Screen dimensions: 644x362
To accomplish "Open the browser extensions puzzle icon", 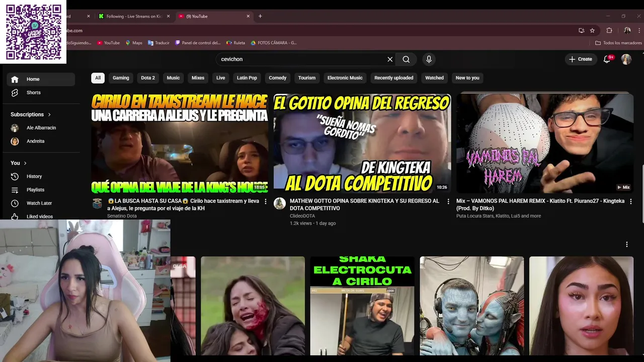I will (x=609, y=31).
